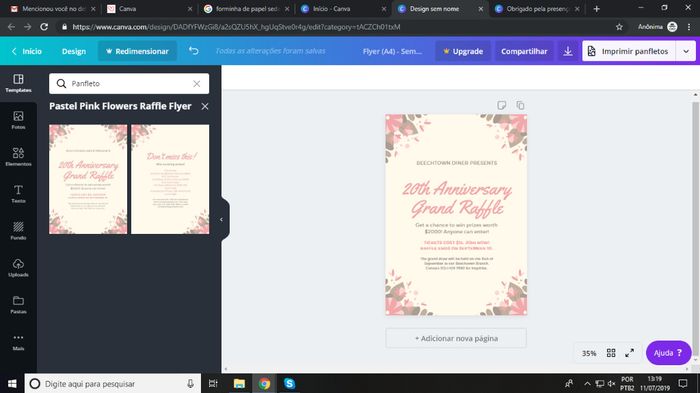Click the undo arrow in toolbar
Screen dimensions: 700x393
[x=193, y=51]
